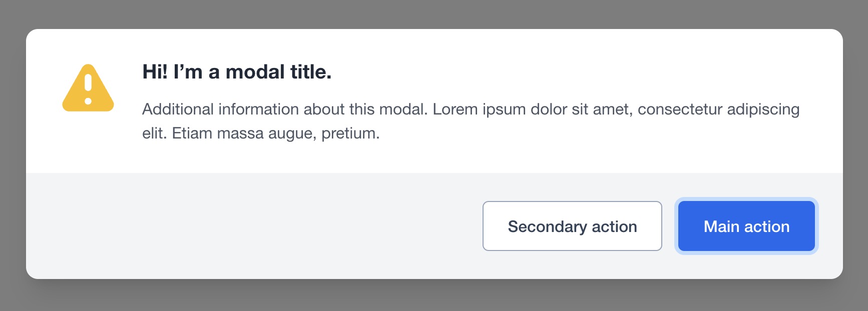Click the word "Secondary" on the outlined button
868x311 pixels.
[547, 226]
